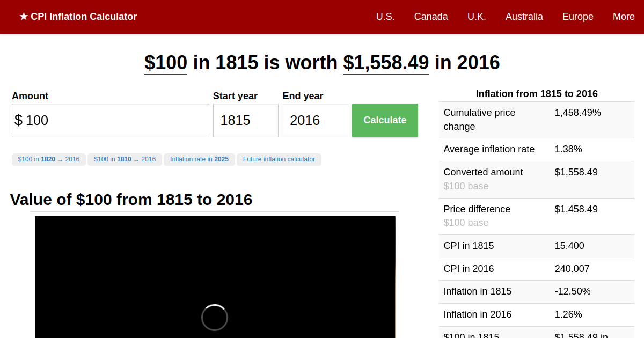Click the Amount input field
Viewport: 644px width, 338px height.
111,120
